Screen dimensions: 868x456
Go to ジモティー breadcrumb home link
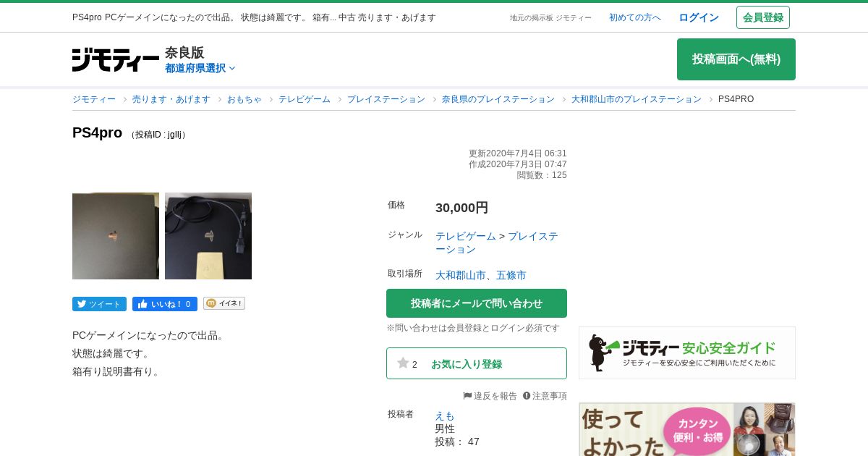pyautogui.click(x=94, y=99)
